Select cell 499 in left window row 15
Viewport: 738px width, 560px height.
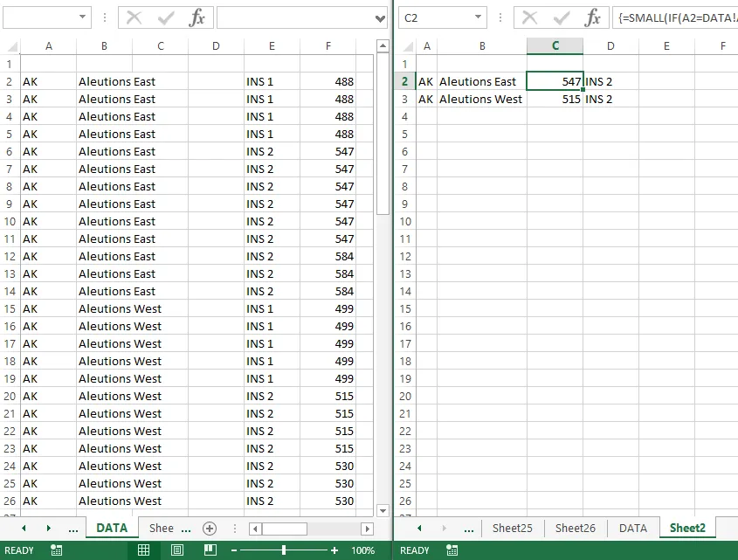[328, 309]
